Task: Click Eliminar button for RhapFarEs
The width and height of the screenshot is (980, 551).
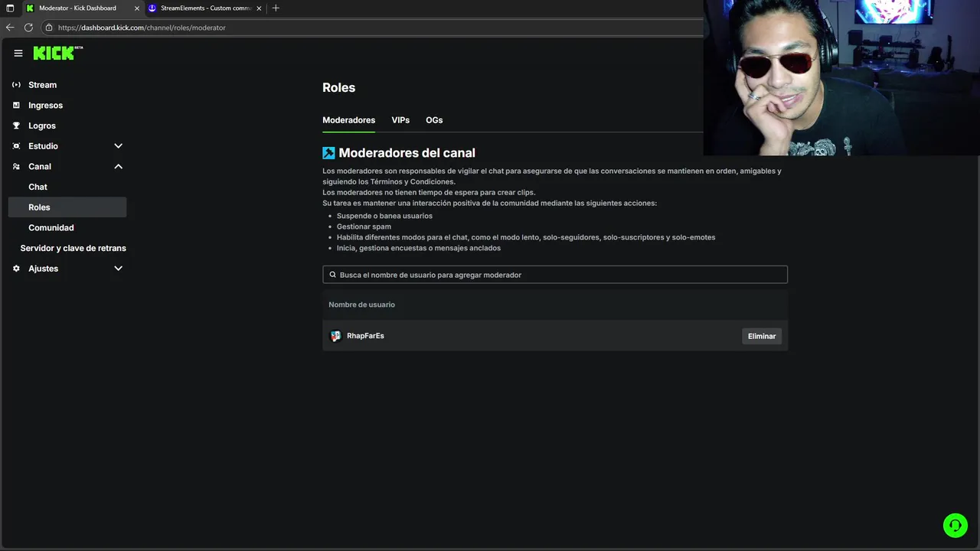Action: 762,336
